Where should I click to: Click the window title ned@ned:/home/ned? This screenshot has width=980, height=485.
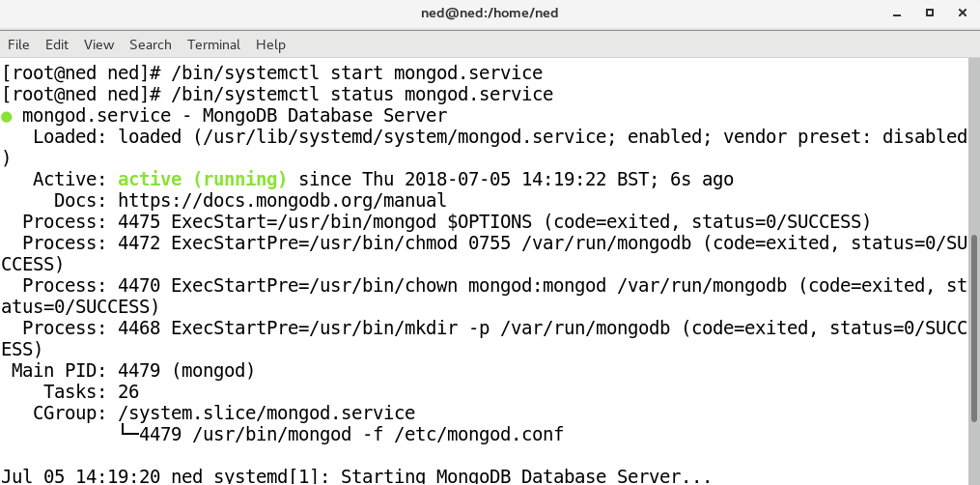(490, 14)
